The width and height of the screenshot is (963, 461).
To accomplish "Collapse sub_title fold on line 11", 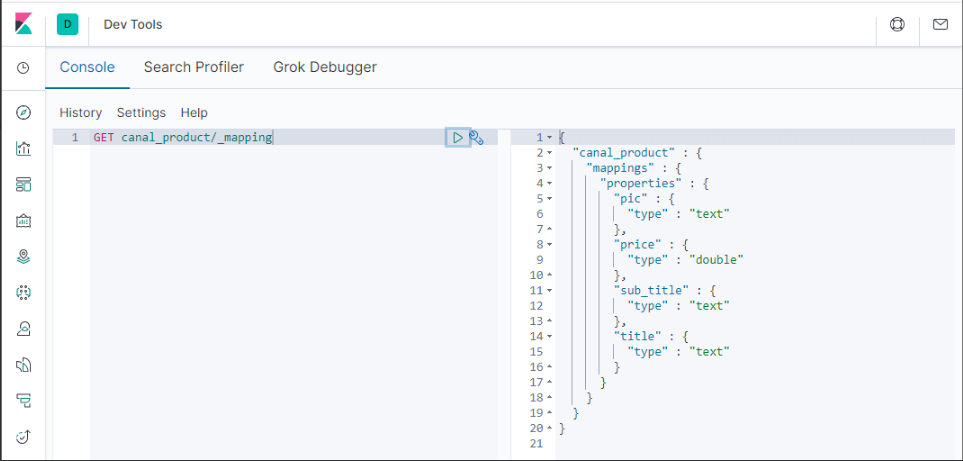I will [x=550, y=290].
